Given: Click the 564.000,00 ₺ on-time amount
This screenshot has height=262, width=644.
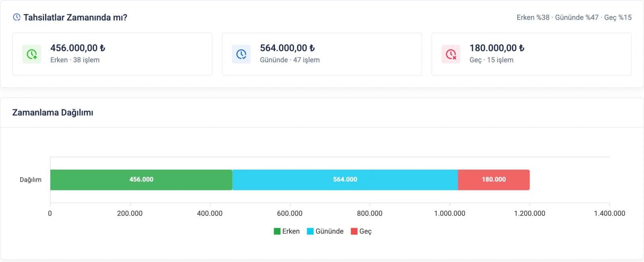Looking at the screenshot, I should coord(287,48).
